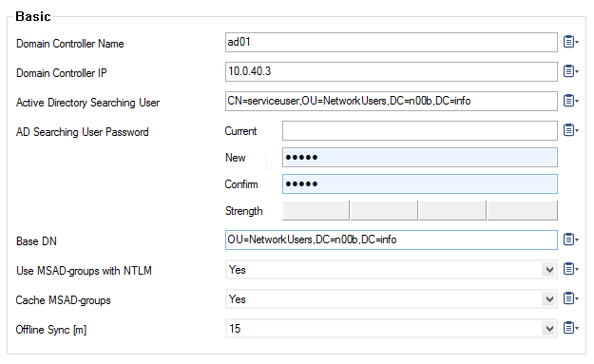The image size is (594, 364).
Task: Open clipboard menu icon beside Domain Controller Name
Action: point(571,42)
